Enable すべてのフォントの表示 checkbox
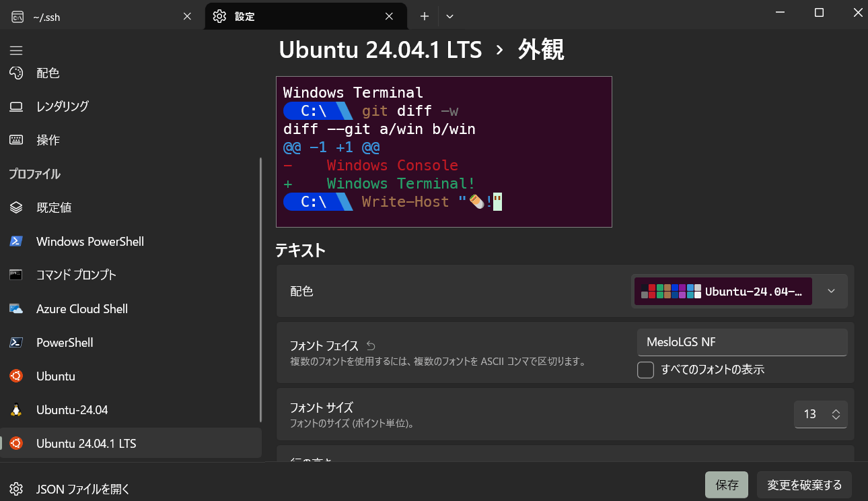 [x=645, y=370]
